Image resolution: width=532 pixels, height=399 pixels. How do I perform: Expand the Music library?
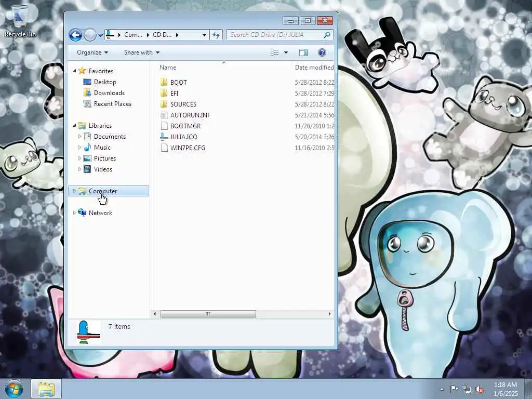(79, 147)
